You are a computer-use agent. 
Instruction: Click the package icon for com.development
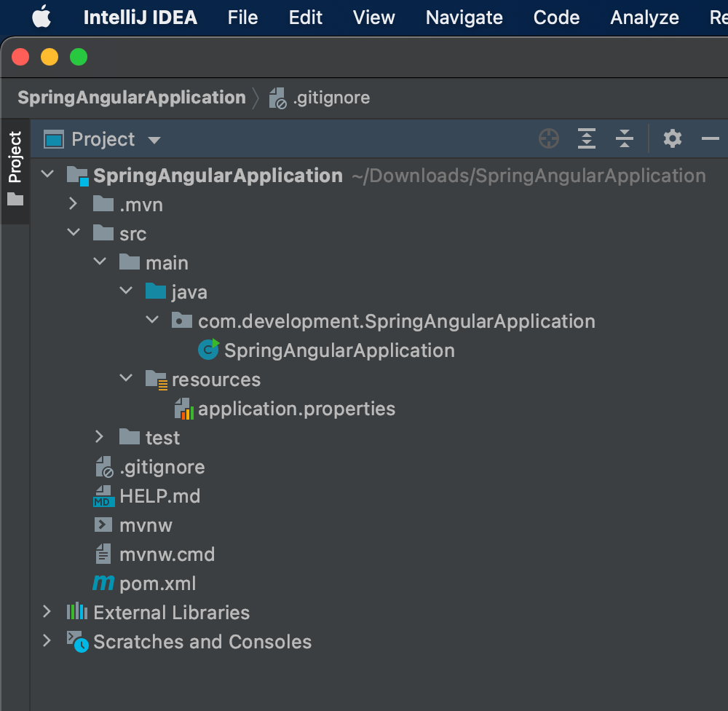click(181, 321)
